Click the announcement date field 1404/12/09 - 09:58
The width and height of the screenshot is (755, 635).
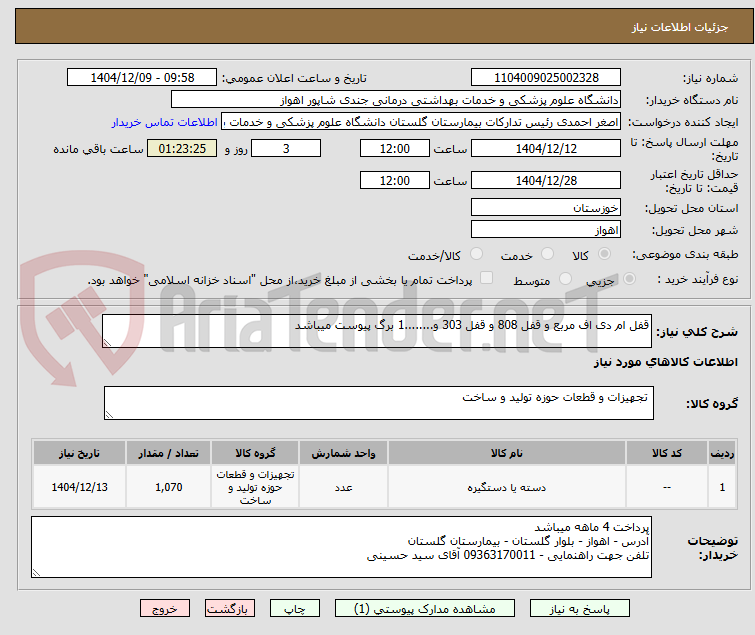pyautogui.click(x=142, y=78)
